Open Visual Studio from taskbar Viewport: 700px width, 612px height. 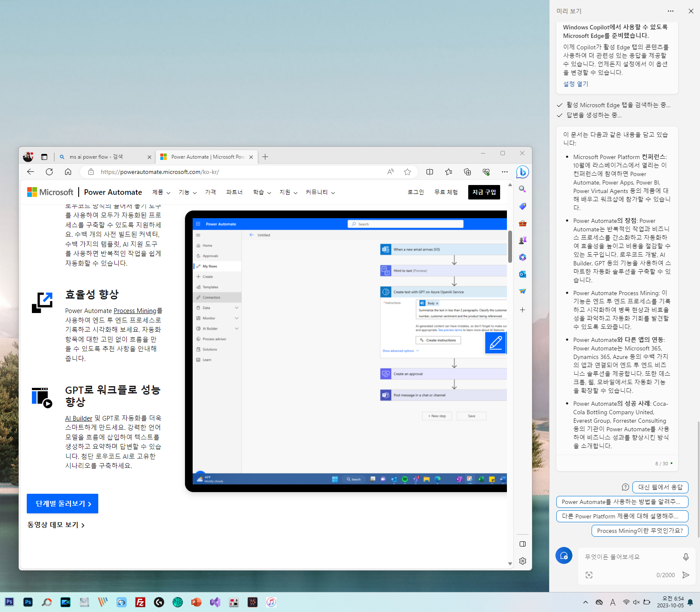click(x=215, y=602)
